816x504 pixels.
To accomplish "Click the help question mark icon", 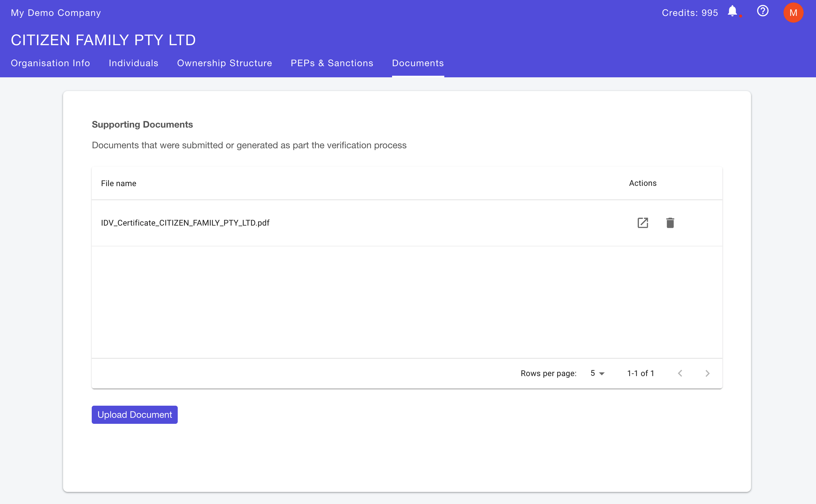I will click(762, 12).
